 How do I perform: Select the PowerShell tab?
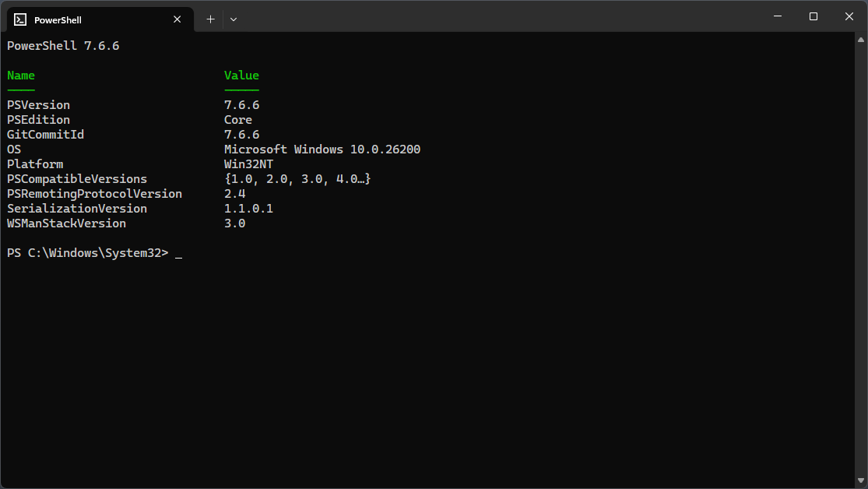(x=100, y=19)
